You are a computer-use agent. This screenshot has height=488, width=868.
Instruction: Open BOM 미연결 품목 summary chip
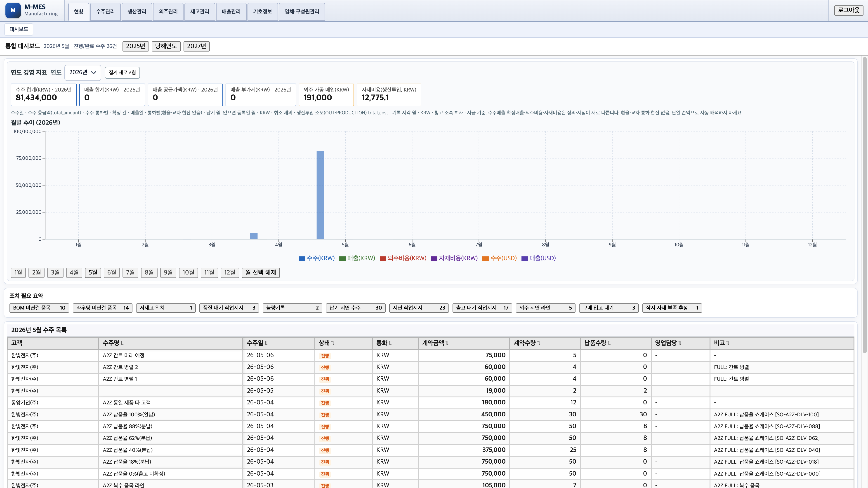coord(39,308)
